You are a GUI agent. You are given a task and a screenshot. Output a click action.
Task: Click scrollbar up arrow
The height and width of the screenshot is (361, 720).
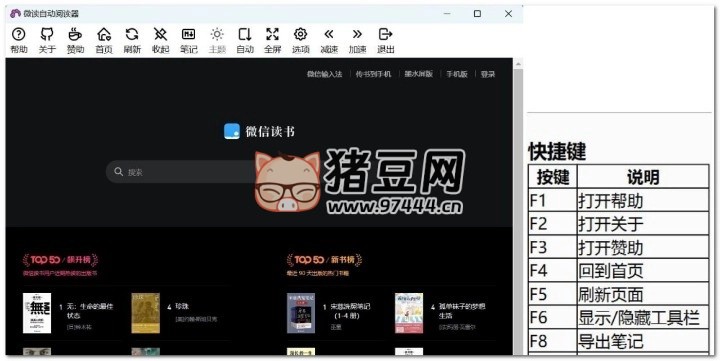[518, 64]
